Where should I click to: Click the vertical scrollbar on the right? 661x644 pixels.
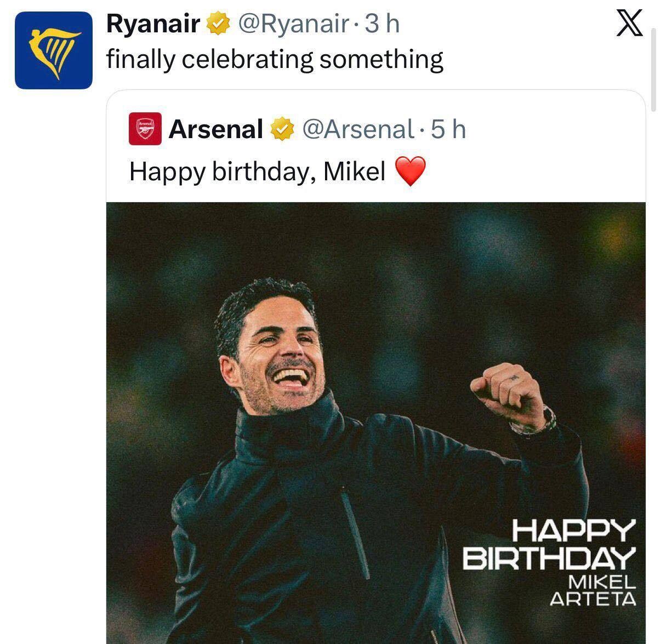(x=653, y=70)
